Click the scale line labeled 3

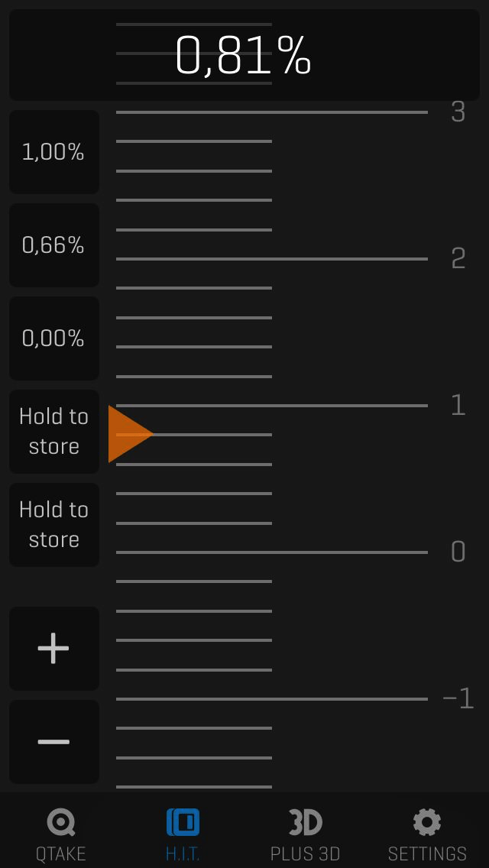(x=272, y=112)
